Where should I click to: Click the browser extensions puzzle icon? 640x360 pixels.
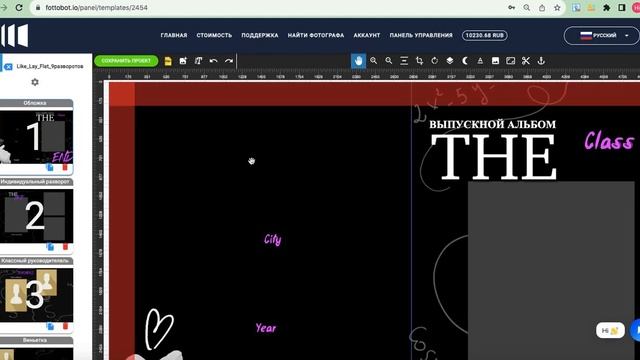[x=607, y=8]
